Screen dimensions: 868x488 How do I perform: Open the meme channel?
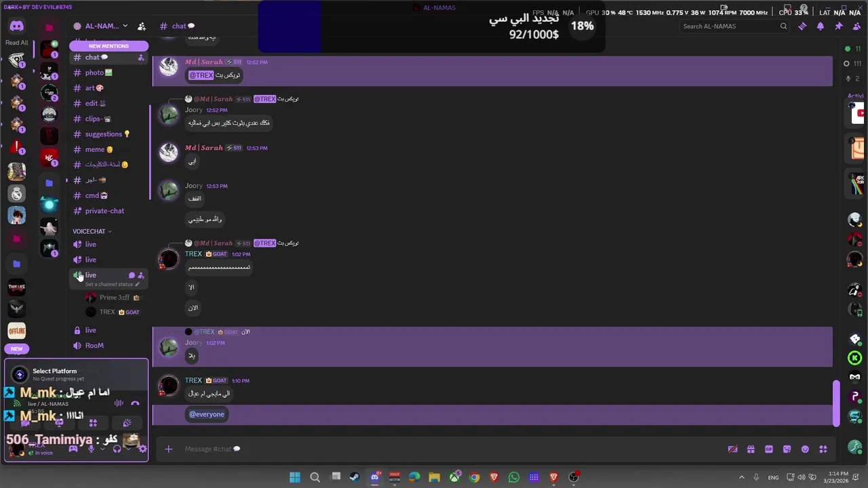click(108, 150)
